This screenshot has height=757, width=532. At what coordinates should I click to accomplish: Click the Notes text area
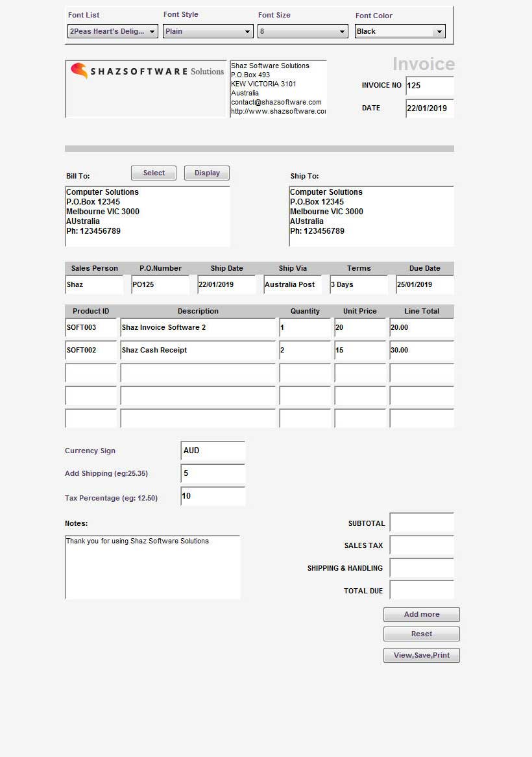[152, 567]
